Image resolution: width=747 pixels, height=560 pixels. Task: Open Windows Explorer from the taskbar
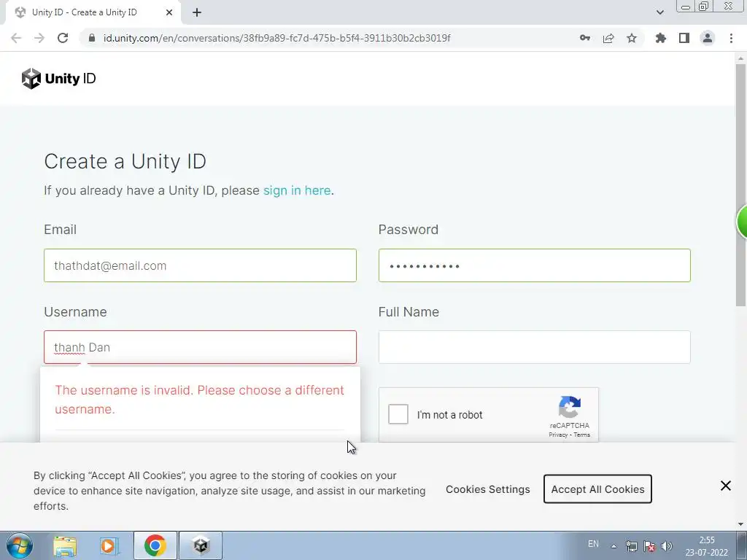(x=65, y=545)
